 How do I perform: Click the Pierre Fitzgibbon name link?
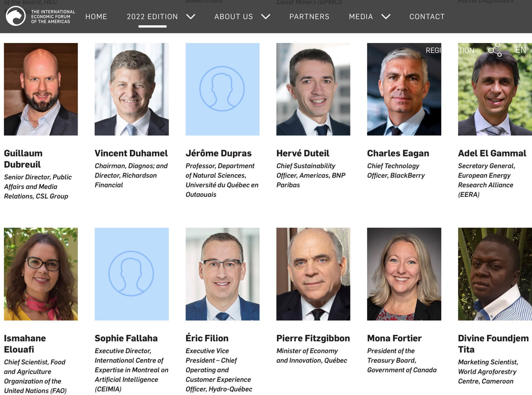pos(313,338)
